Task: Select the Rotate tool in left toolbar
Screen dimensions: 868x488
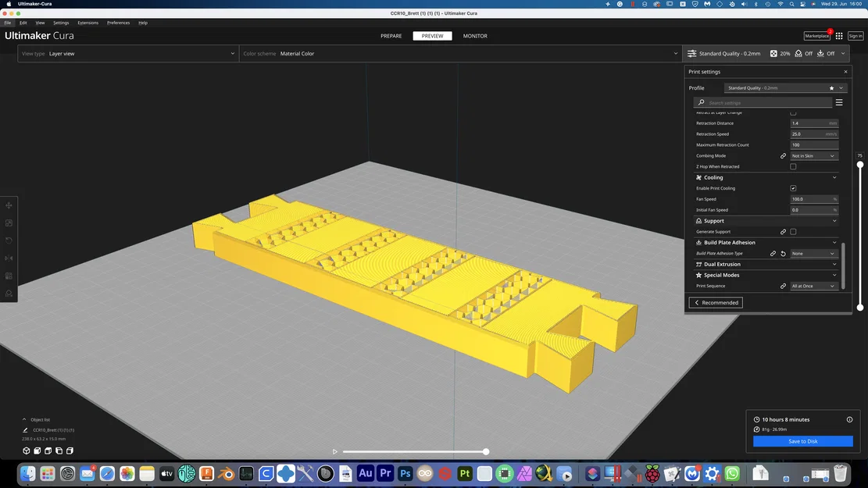Action: [9, 240]
